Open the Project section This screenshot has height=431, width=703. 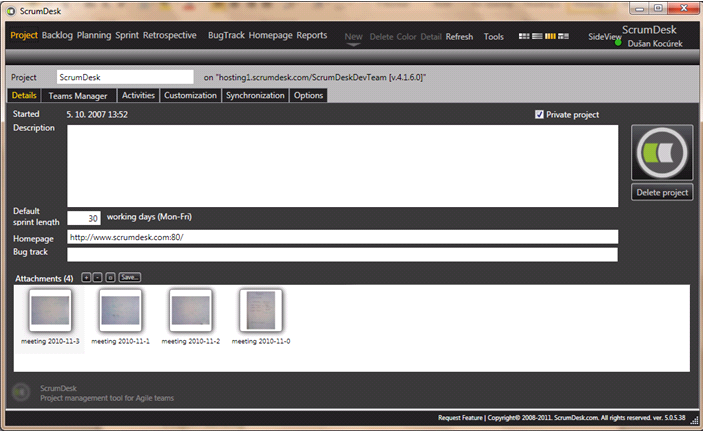pos(24,35)
